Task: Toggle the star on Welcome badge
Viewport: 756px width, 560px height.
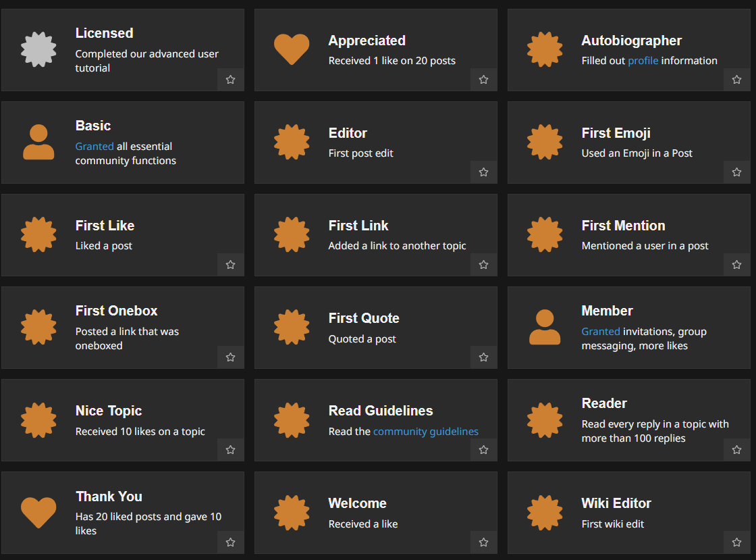Action: click(x=483, y=542)
